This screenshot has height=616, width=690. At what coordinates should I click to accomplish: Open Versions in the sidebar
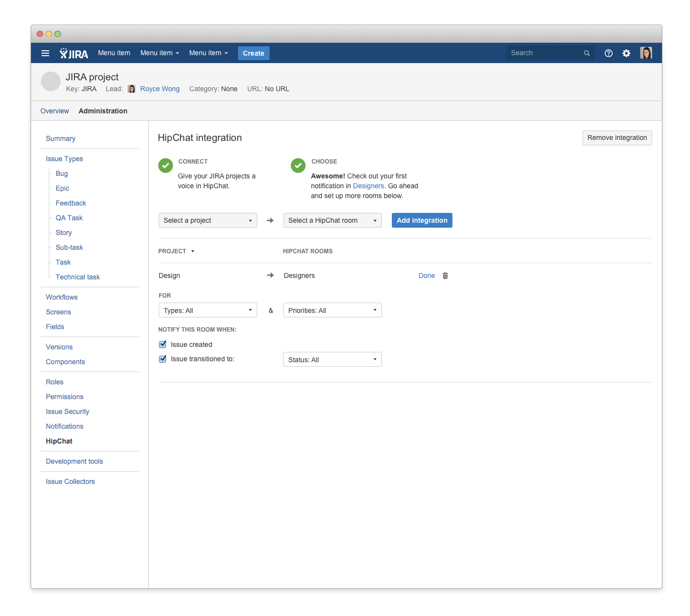pyautogui.click(x=59, y=347)
